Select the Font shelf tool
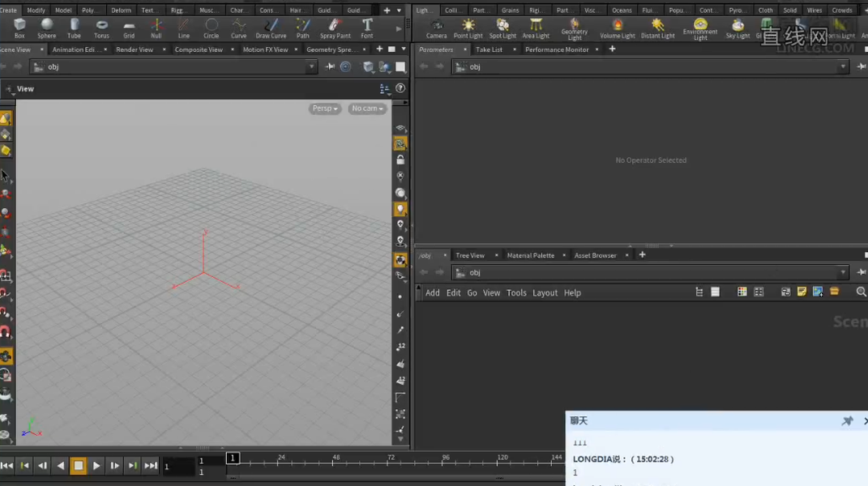This screenshot has width=868, height=486. (x=367, y=28)
